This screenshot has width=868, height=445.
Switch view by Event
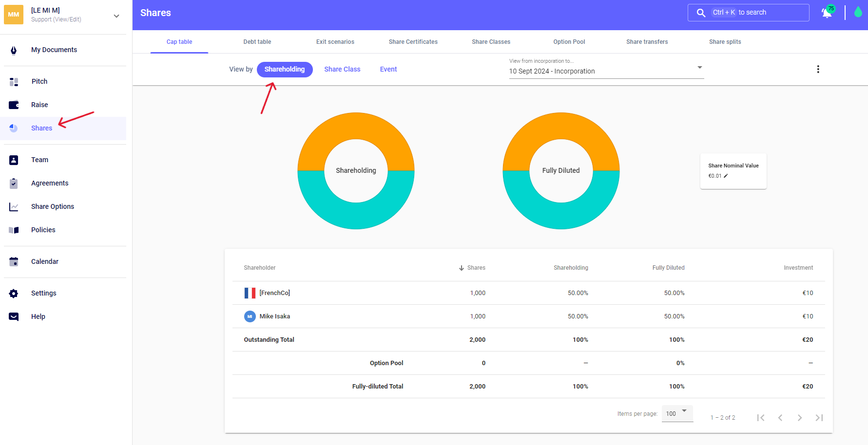click(x=388, y=69)
